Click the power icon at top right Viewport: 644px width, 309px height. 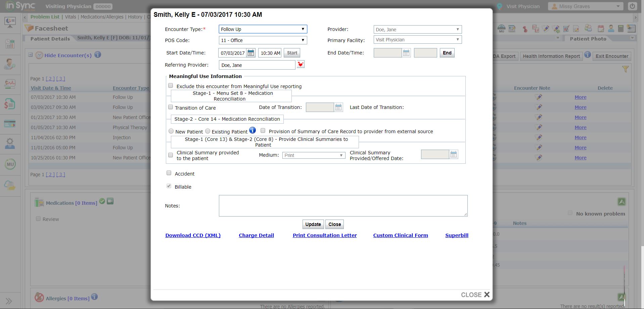632,6
